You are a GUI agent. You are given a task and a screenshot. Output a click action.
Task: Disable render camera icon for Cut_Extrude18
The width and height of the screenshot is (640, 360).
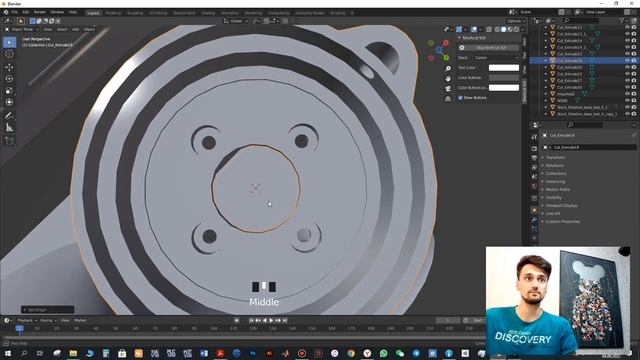point(634,60)
